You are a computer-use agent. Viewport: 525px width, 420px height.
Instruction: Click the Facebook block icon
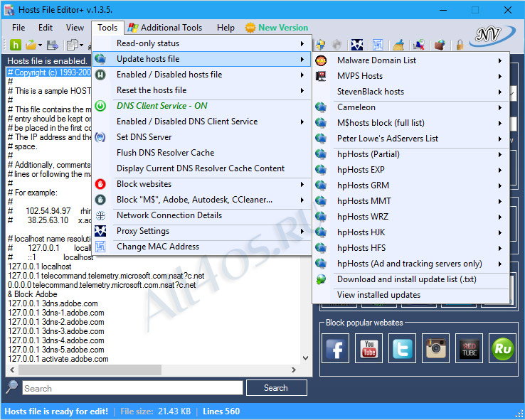tap(335, 348)
